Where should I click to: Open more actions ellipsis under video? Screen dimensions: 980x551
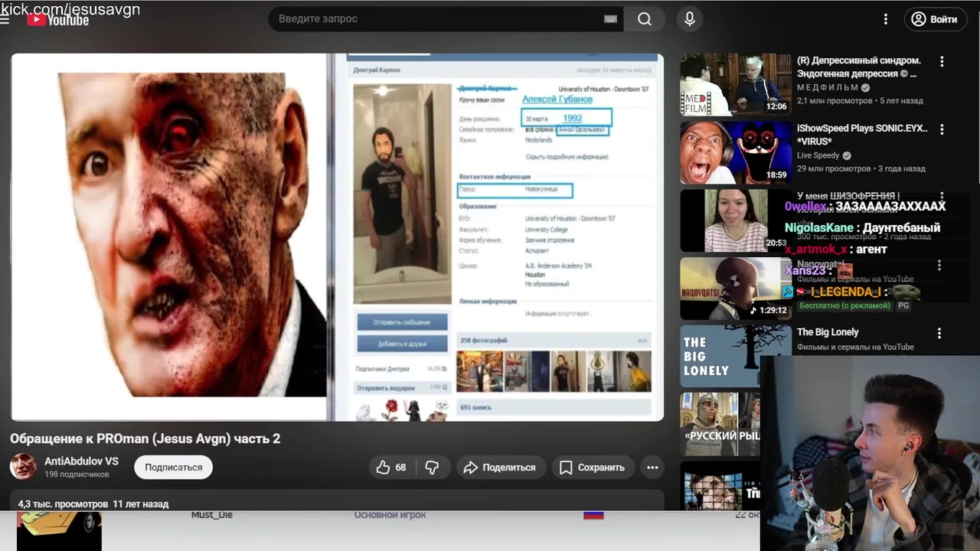tap(652, 467)
